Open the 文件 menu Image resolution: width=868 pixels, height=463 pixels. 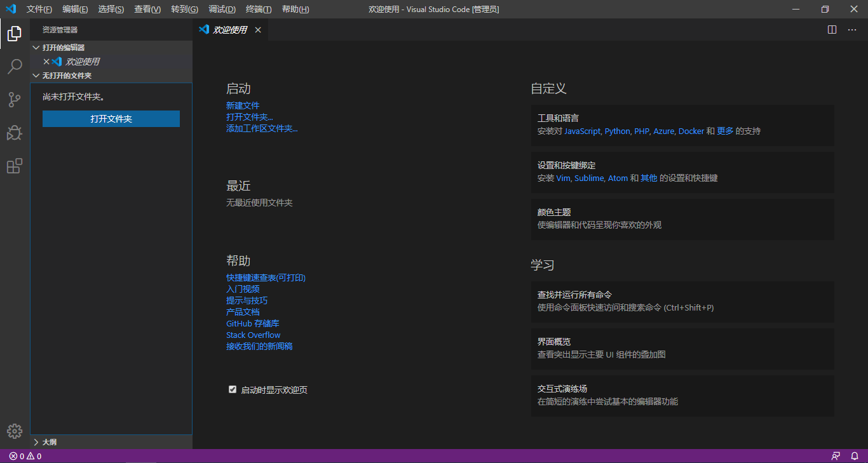point(39,9)
